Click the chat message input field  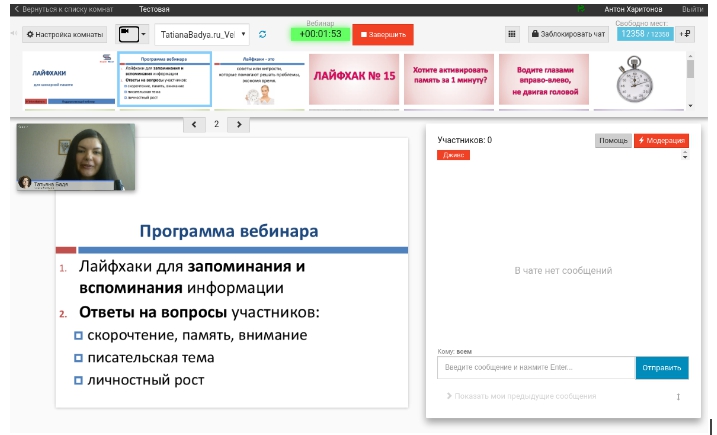536,368
